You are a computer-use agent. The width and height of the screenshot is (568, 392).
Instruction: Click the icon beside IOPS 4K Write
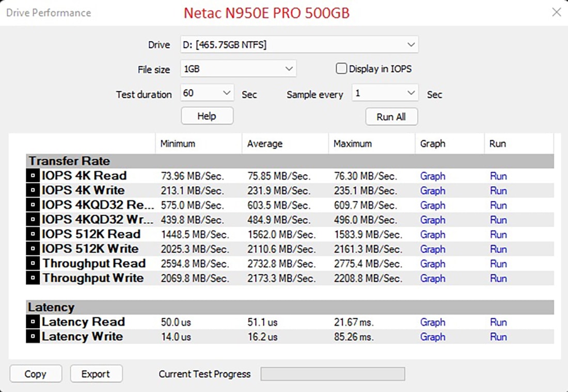point(33,190)
